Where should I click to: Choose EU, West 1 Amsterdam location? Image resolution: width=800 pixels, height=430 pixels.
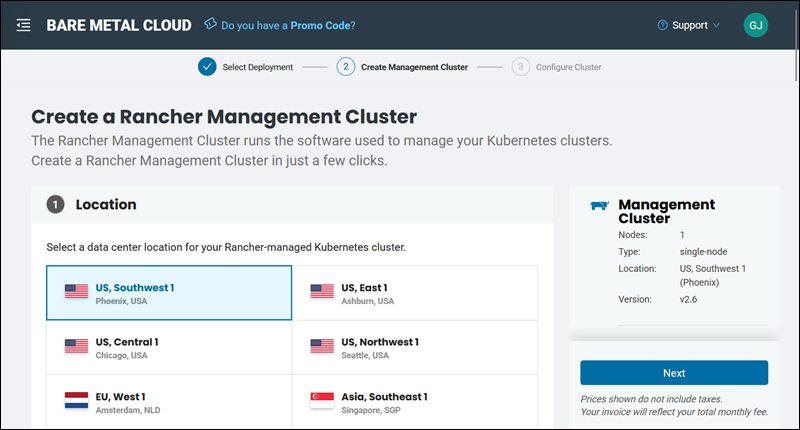click(169, 401)
